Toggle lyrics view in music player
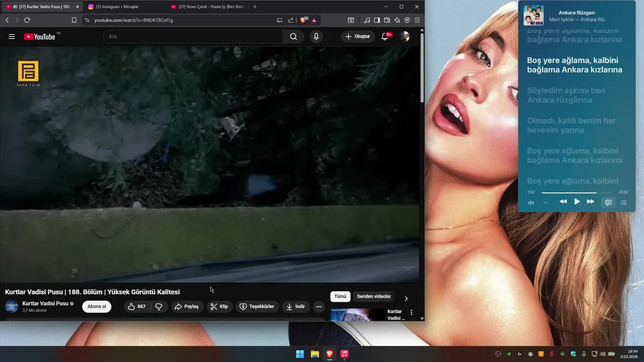Image resolution: width=644 pixels, height=362 pixels. 608,202
